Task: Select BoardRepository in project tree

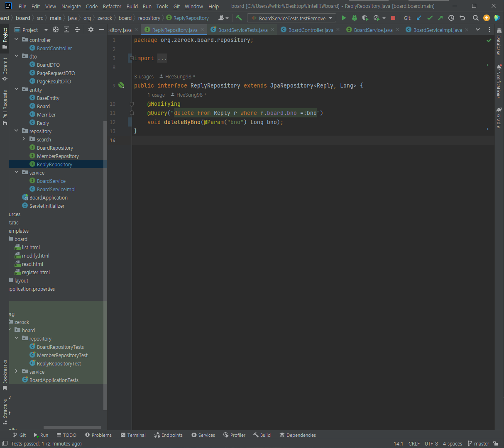Action: point(55,148)
